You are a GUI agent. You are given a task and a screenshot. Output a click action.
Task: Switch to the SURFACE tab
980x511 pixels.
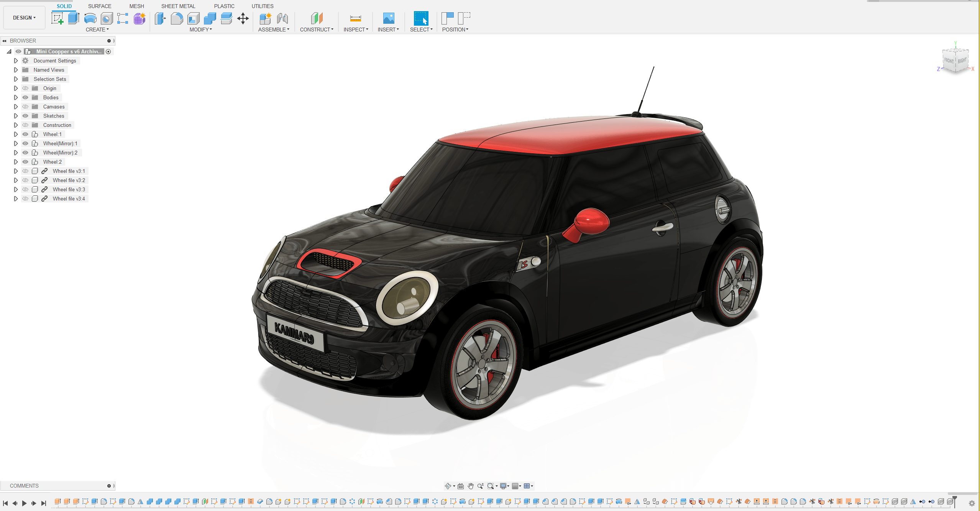100,6
